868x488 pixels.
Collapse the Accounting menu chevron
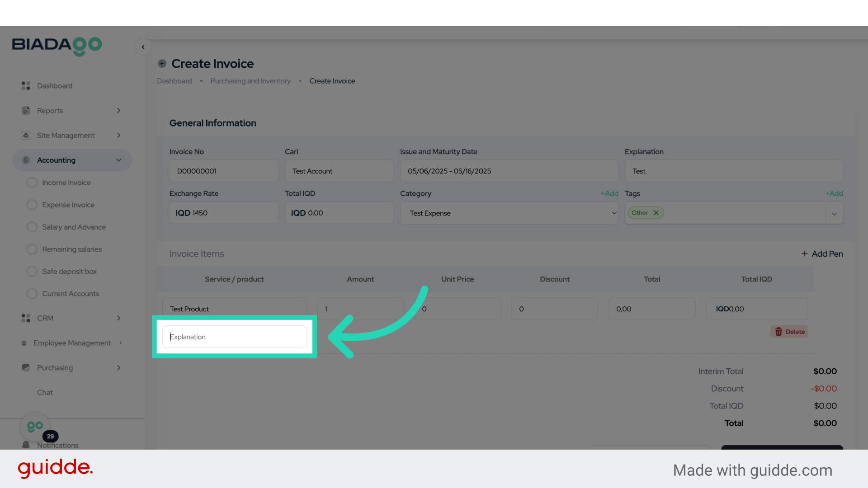pos(119,160)
